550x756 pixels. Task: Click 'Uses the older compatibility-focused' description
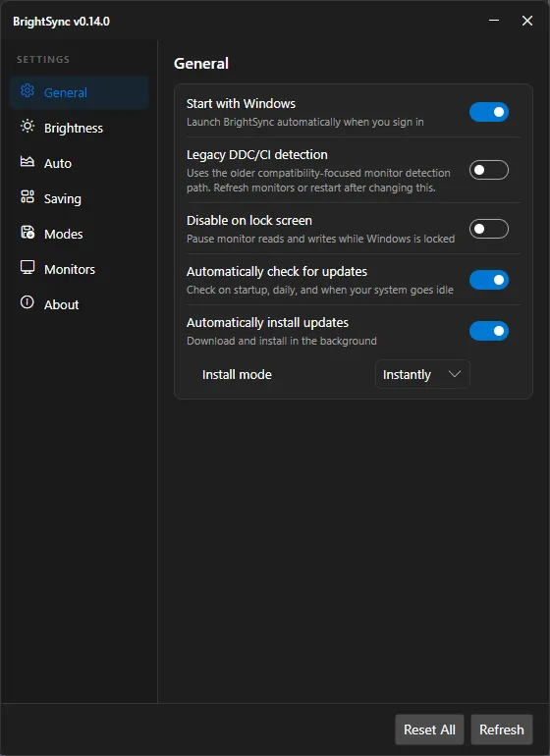click(x=318, y=181)
